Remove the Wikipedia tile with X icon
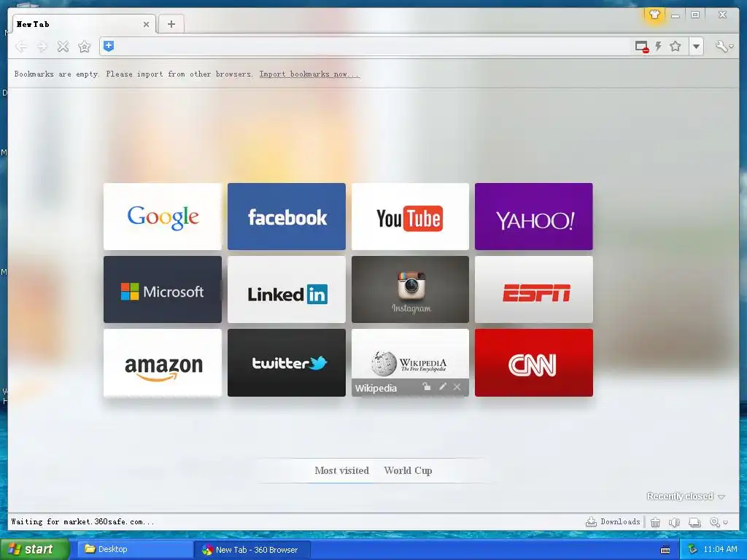The height and width of the screenshot is (560, 747). pos(457,386)
